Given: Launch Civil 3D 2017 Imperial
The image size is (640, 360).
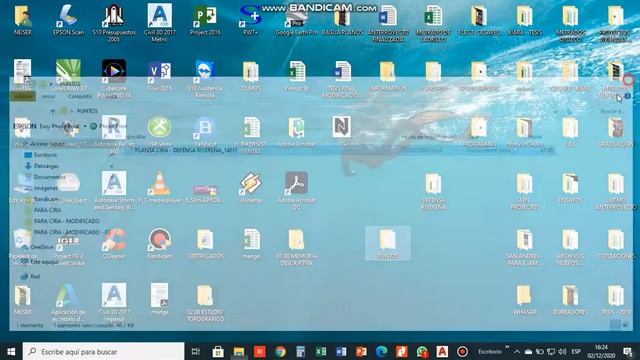Looking at the screenshot, I should point(114,302).
